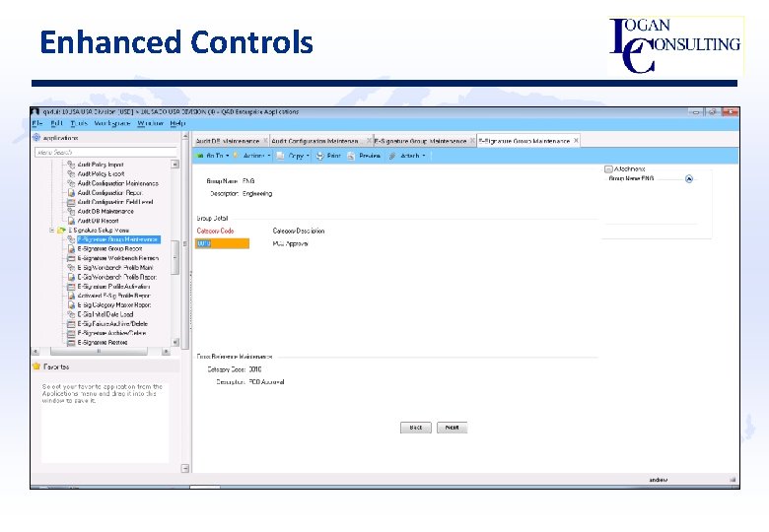This screenshot has width=769, height=532.
Task: Click the menu tree scroll-down arrow
Action: pyautogui.click(x=175, y=342)
